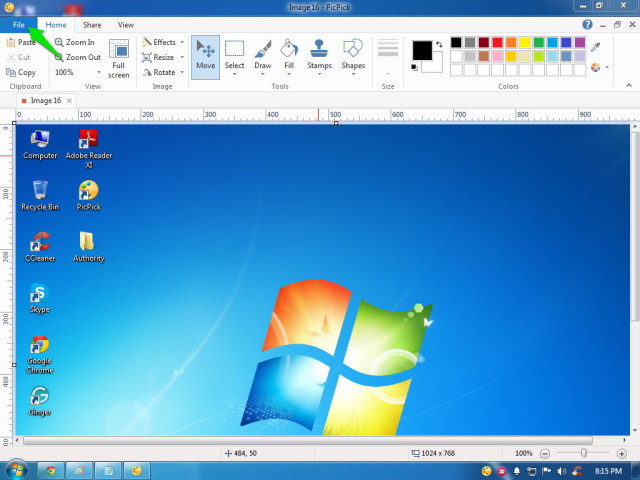This screenshot has width=640, height=480.
Task: Open Chrome from the taskbar
Action: coord(51,471)
